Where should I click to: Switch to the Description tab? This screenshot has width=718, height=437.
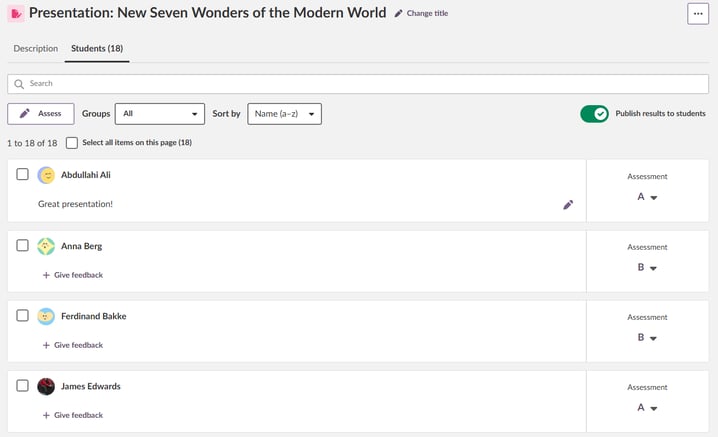(x=36, y=48)
